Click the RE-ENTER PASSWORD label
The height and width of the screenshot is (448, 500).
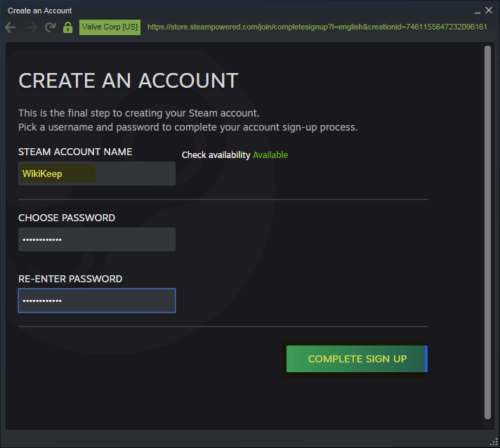[x=70, y=279]
